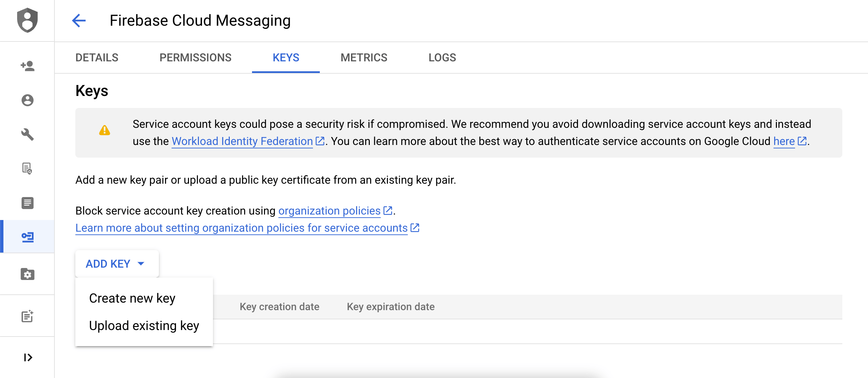Screen dimensions: 868x378
Task: Select the Settings folder-gear icon in sidebar
Action: point(27,274)
